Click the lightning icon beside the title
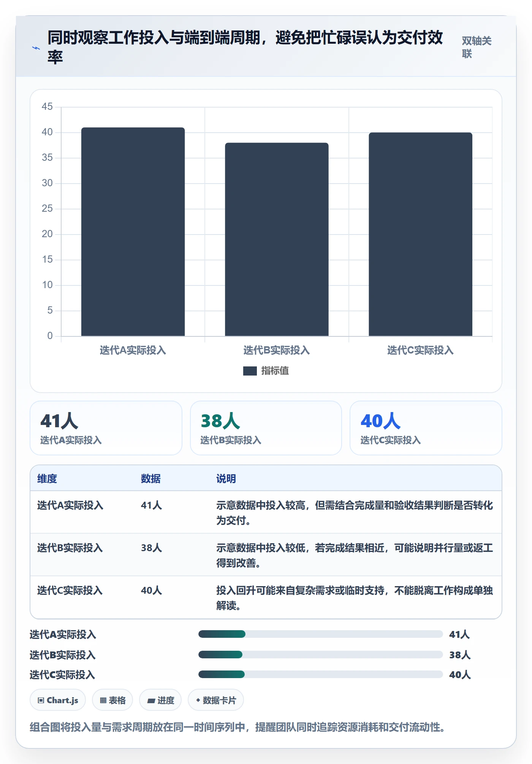The image size is (532, 764). coord(36,48)
